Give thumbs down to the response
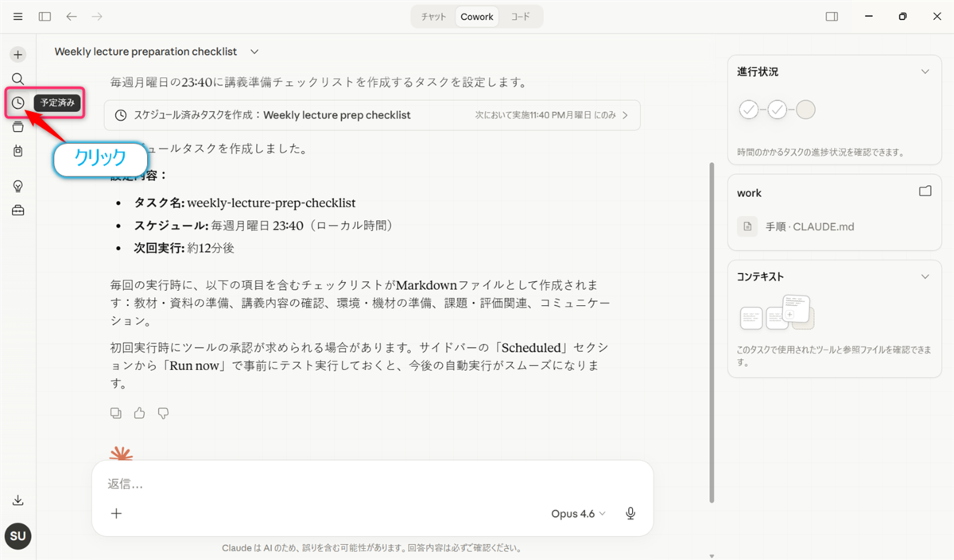Screen dimensions: 954x560 point(164,413)
